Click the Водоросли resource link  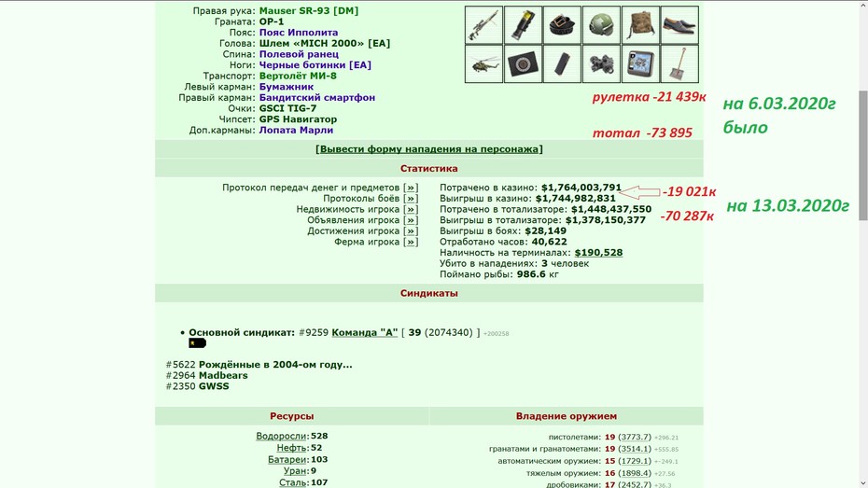point(281,436)
